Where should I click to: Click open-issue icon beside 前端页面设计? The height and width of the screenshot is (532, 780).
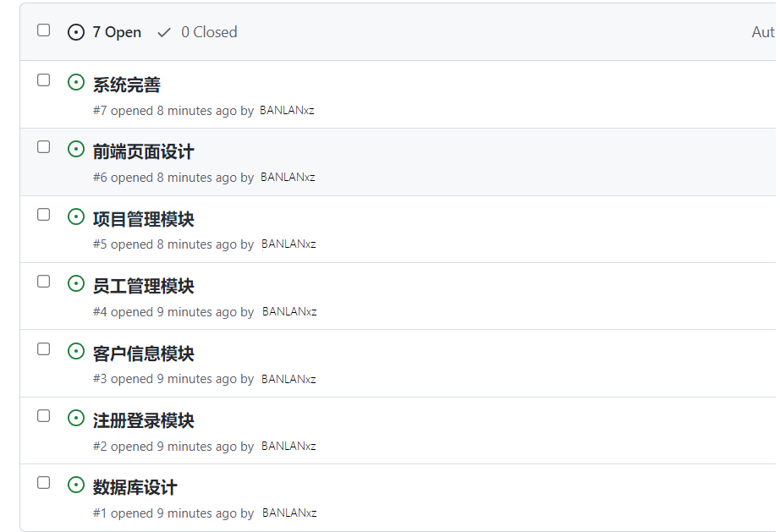[76, 149]
